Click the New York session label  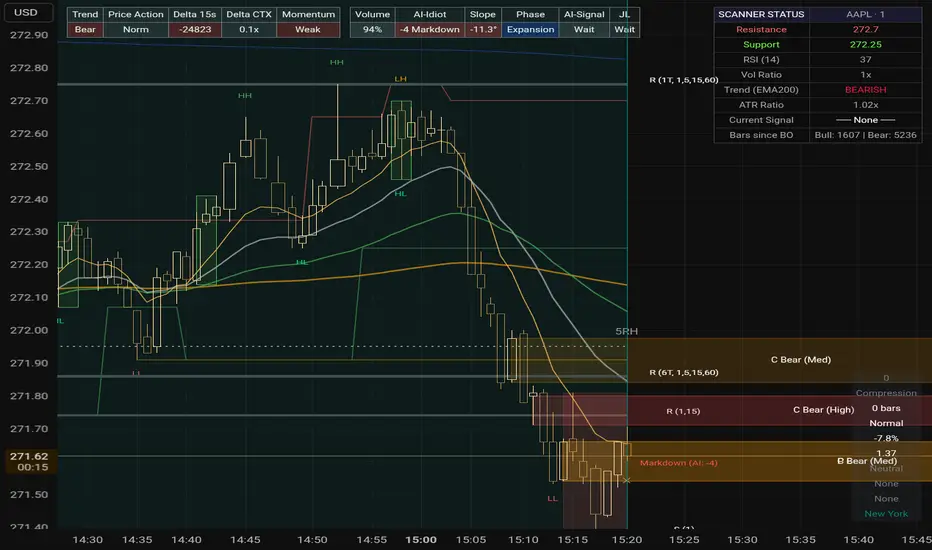point(886,514)
